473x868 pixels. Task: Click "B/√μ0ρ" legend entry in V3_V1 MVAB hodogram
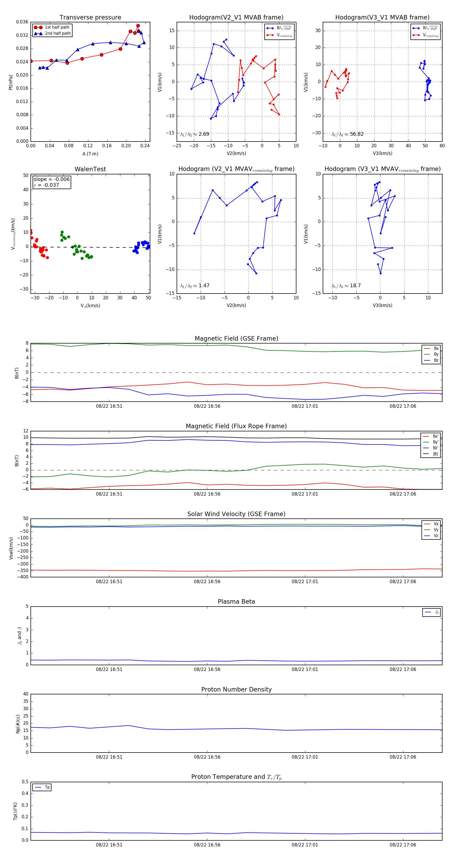(425, 28)
